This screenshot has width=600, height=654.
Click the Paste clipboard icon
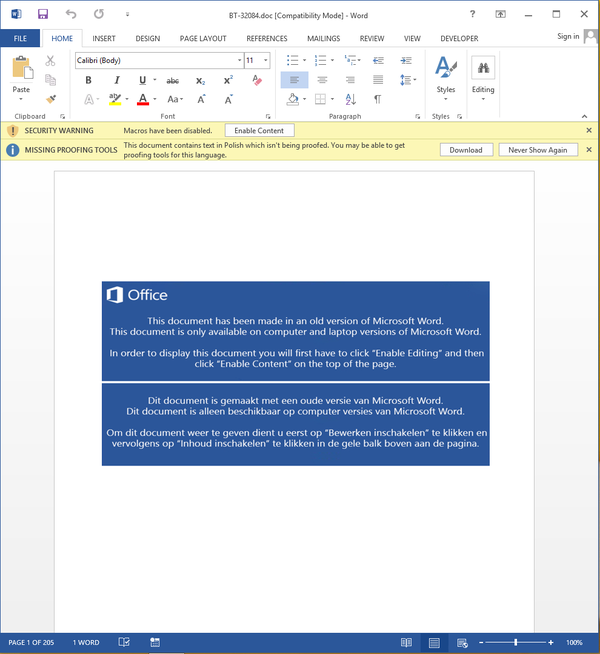click(x=22, y=68)
